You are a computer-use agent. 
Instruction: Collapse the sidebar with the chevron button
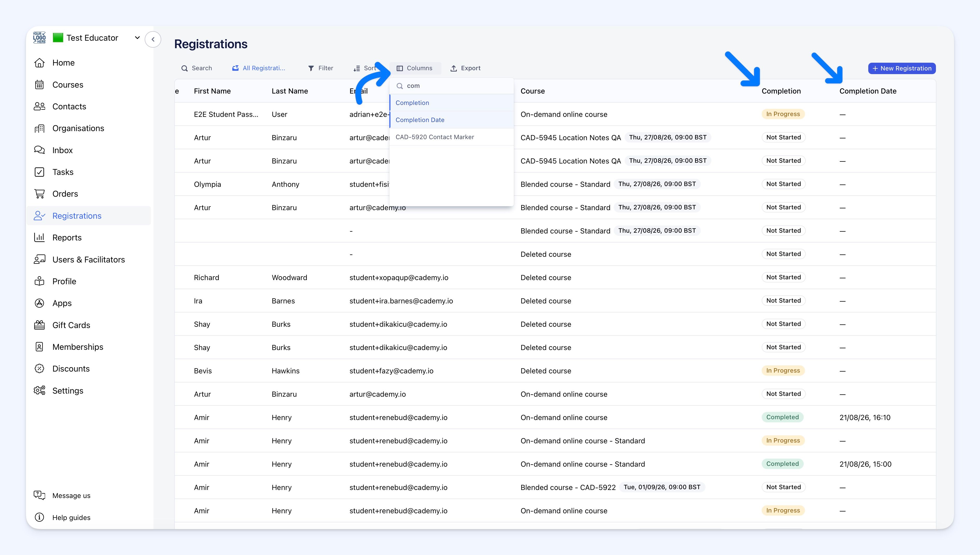pyautogui.click(x=153, y=39)
